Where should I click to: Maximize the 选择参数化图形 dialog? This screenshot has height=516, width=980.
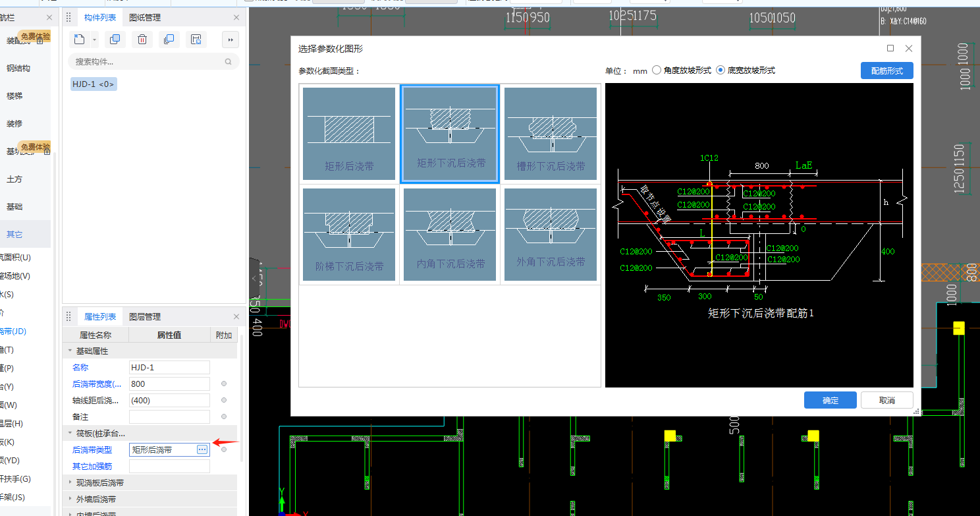coord(890,48)
